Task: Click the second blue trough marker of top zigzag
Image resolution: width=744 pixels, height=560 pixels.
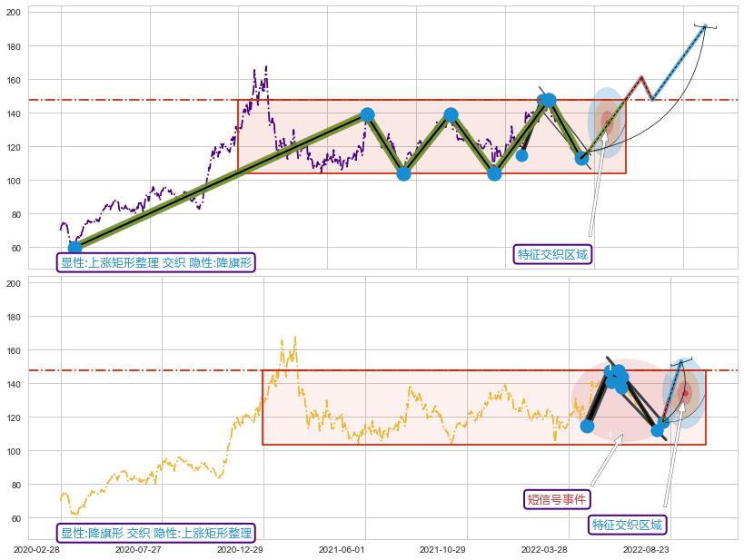Action: pos(494,173)
